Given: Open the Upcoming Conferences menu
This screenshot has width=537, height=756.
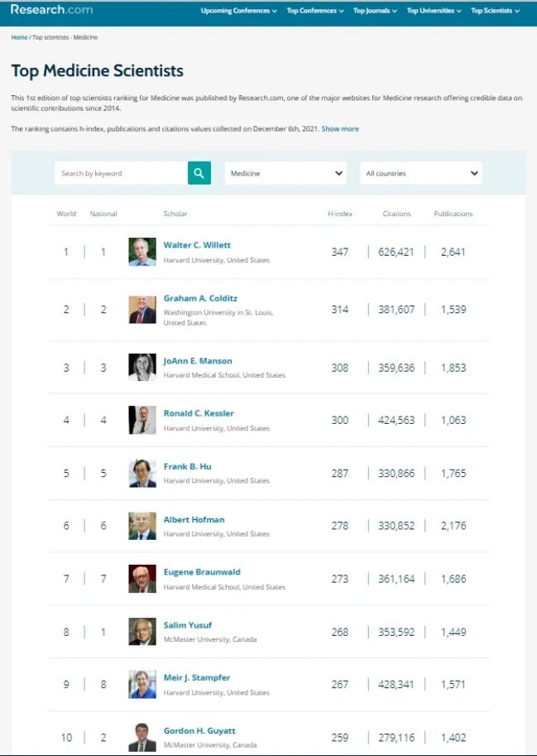Looking at the screenshot, I should point(239,11).
